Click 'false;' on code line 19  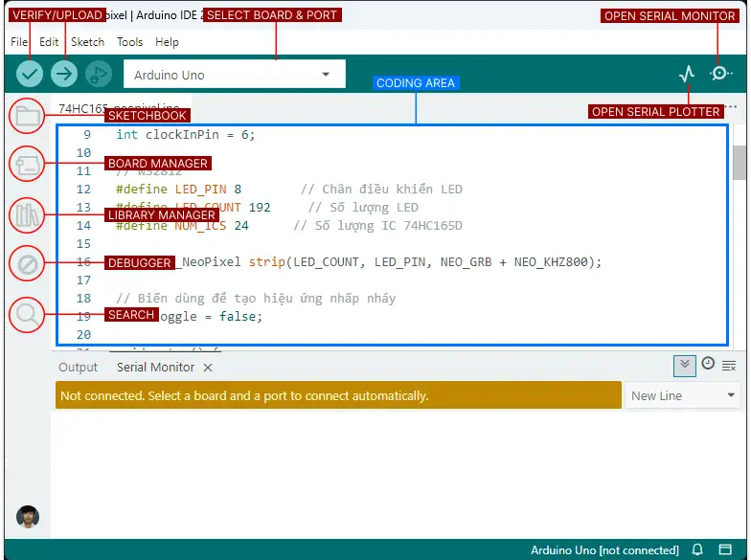[241, 316]
